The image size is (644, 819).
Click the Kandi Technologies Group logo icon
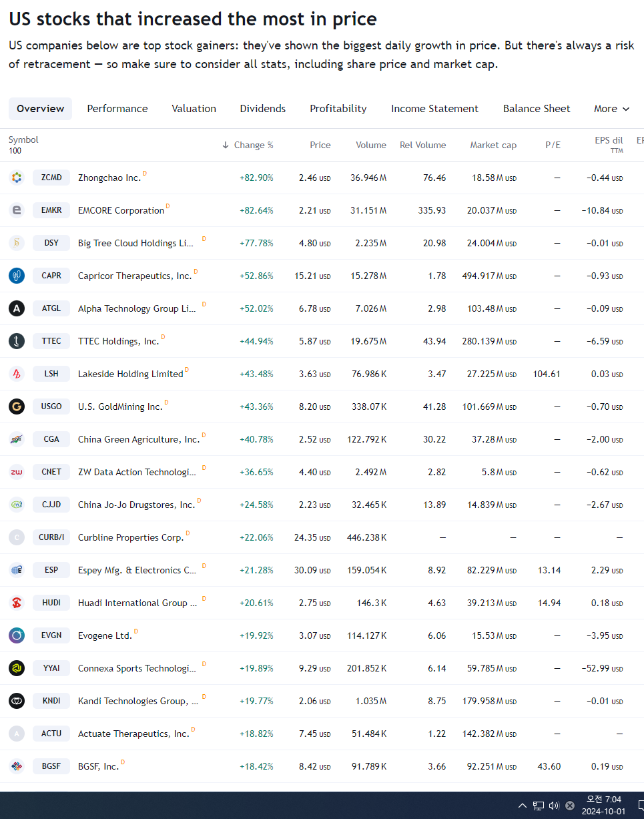(x=17, y=701)
